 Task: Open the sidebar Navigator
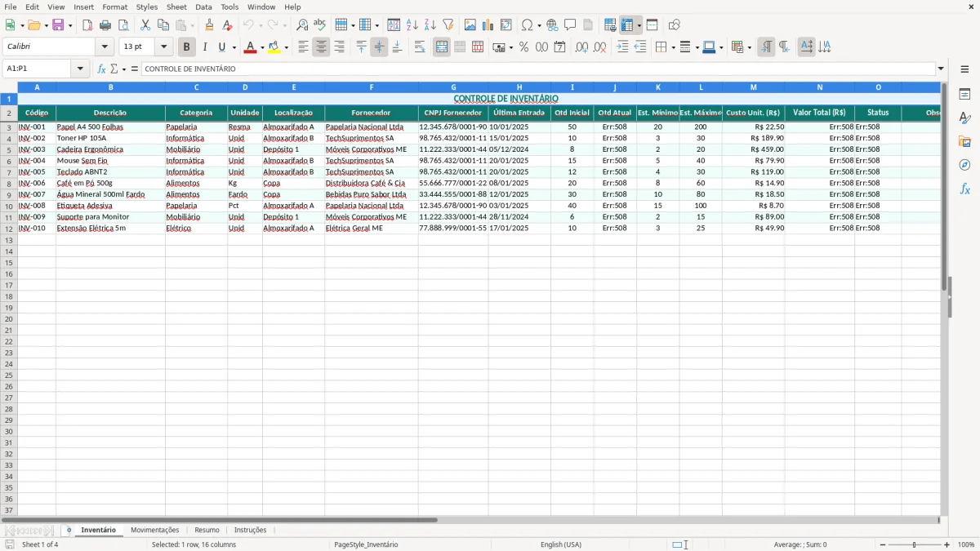[964, 165]
